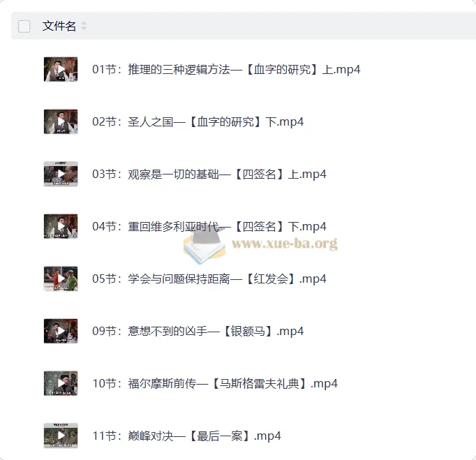Screen dimensions: 476x460
Task: Click play icon on 09节 银额马 thumbnail
Action: click(61, 331)
